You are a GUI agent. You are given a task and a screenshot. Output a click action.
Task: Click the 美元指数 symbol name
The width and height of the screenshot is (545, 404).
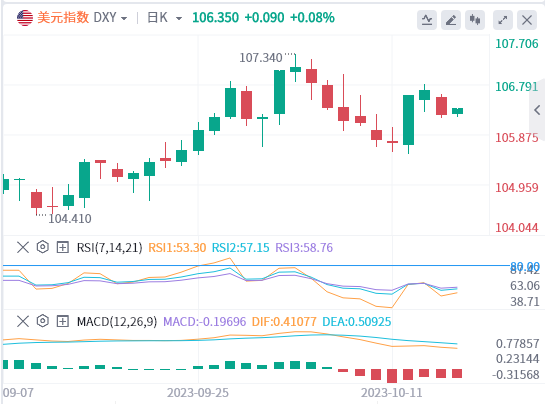pyautogui.click(x=63, y=17)
